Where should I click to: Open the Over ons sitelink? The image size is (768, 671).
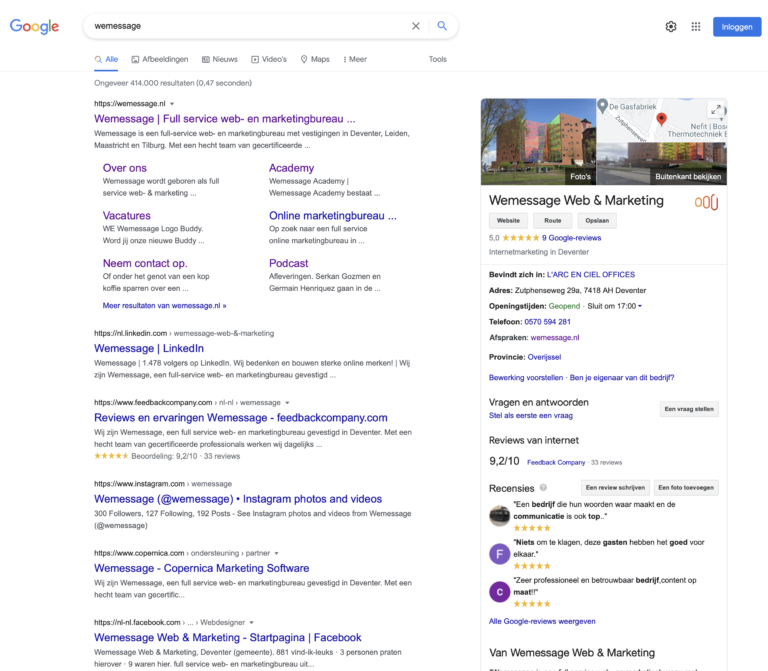[124, 168]
